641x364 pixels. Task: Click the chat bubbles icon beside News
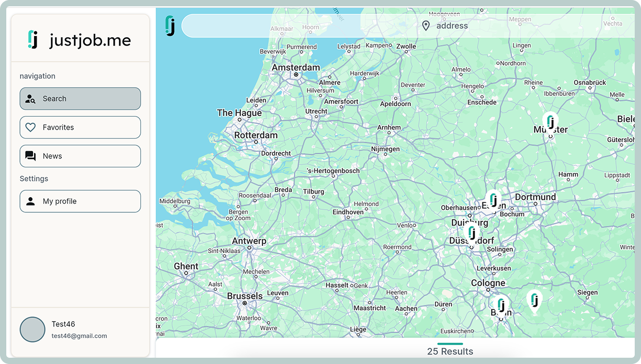pos(30,156)
